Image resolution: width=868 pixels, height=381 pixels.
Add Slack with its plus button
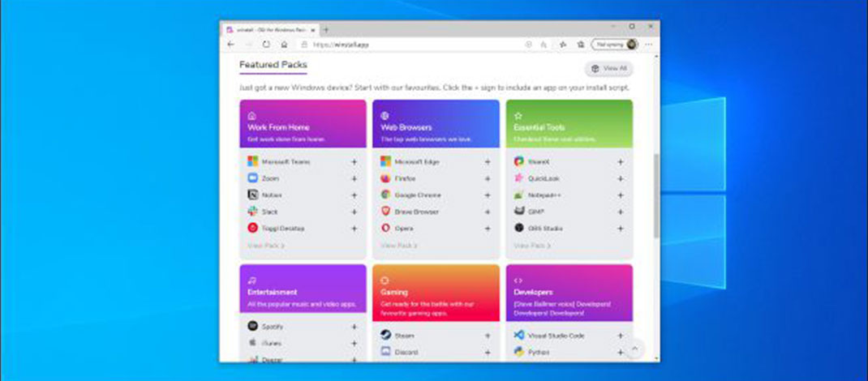coord(355,212)
